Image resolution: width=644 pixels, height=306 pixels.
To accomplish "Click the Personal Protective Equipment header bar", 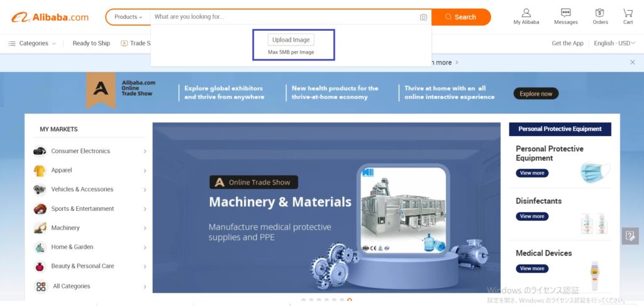I will pos(560,129).
